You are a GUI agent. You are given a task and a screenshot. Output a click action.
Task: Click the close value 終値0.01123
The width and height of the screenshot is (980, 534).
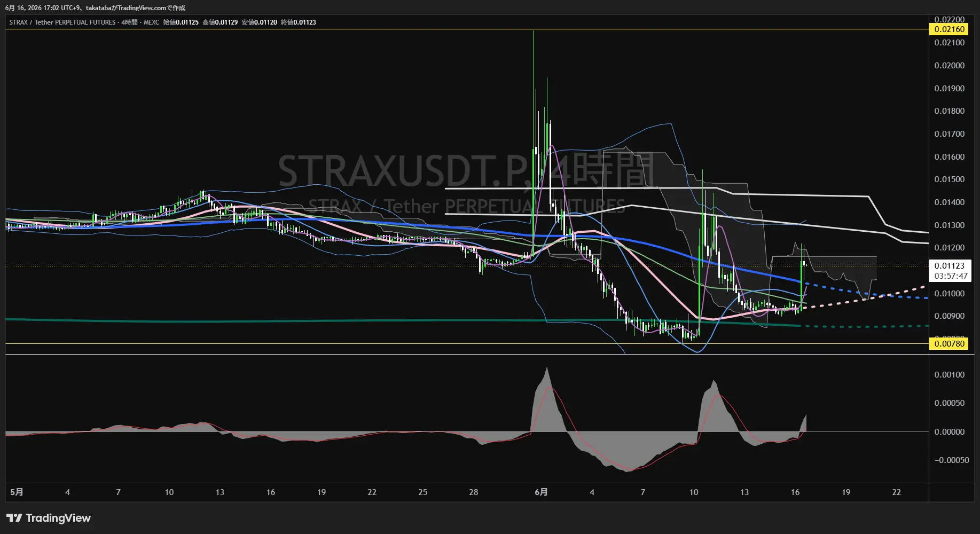(299, 22)
